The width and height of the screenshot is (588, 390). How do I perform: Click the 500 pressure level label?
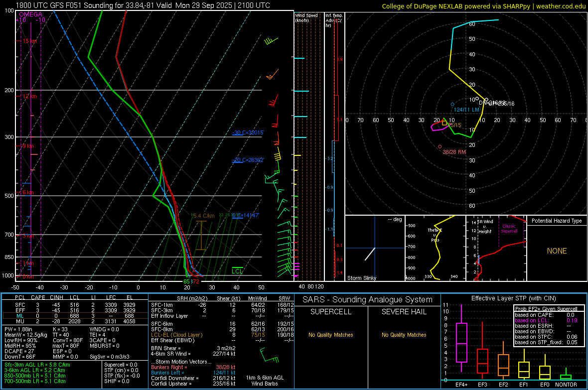click(9, 196)
